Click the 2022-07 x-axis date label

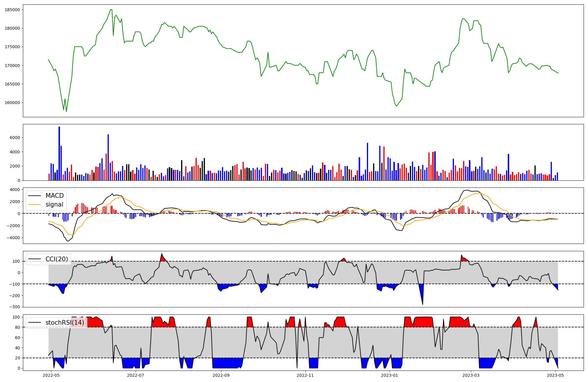click(x=136, y=375)
